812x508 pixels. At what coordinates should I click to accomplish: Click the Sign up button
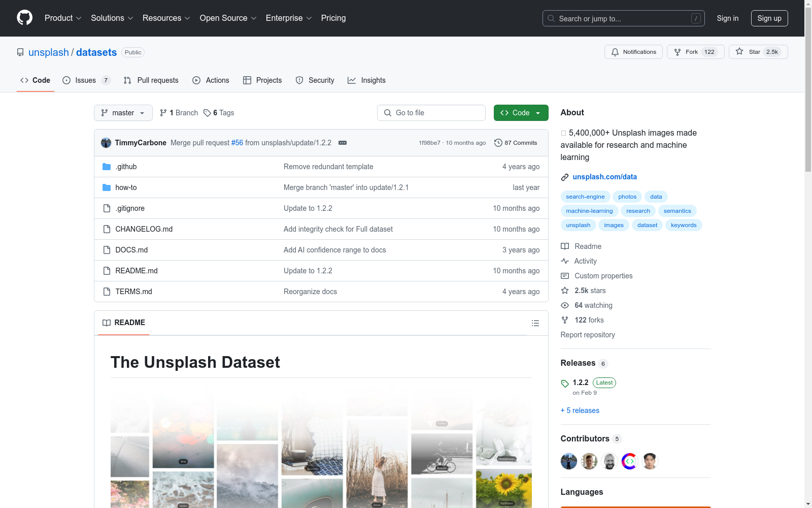(x=769, y=18)
